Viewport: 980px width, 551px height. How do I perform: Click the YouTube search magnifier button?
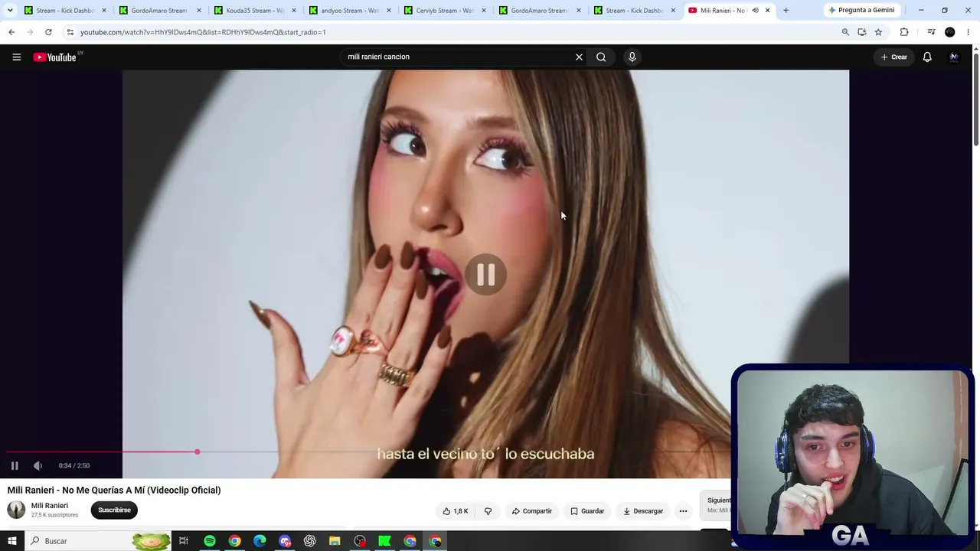(x=601, y=57)
